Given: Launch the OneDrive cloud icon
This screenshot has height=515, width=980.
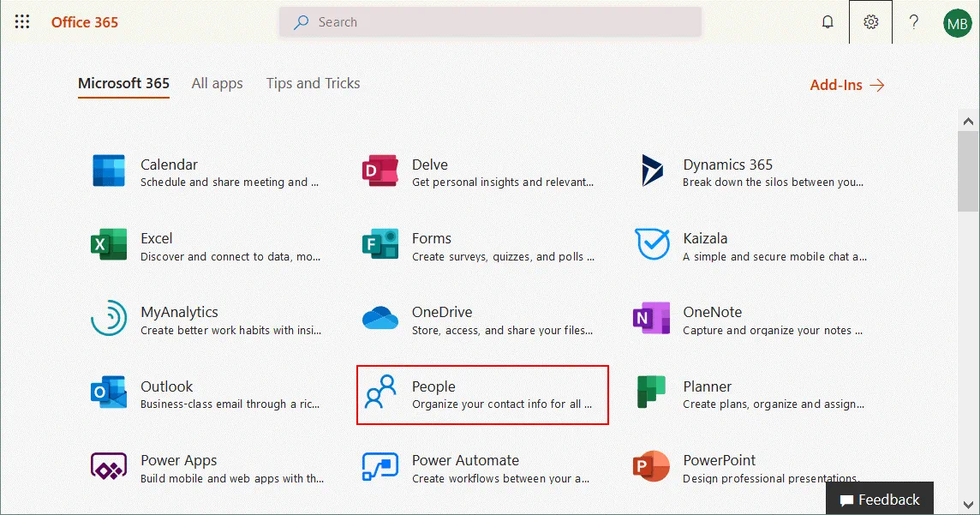Looking at the screenshot, I should click(x=379, y=319).
